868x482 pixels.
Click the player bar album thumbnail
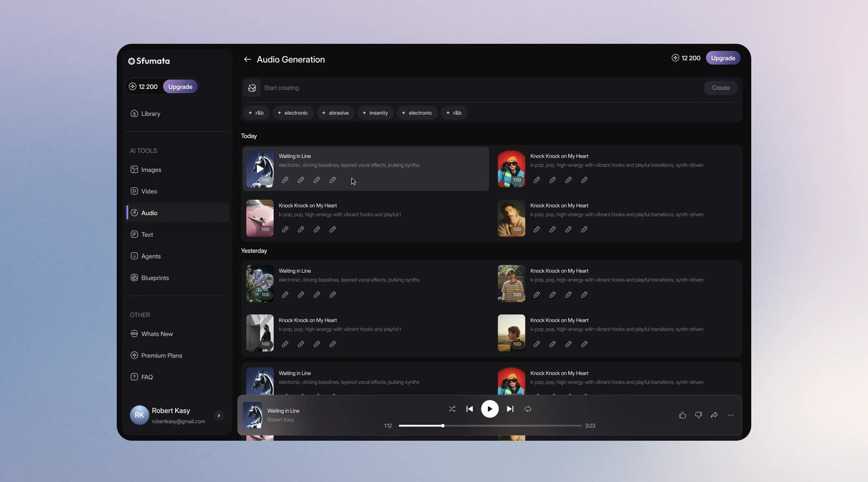tap(253, 415)
